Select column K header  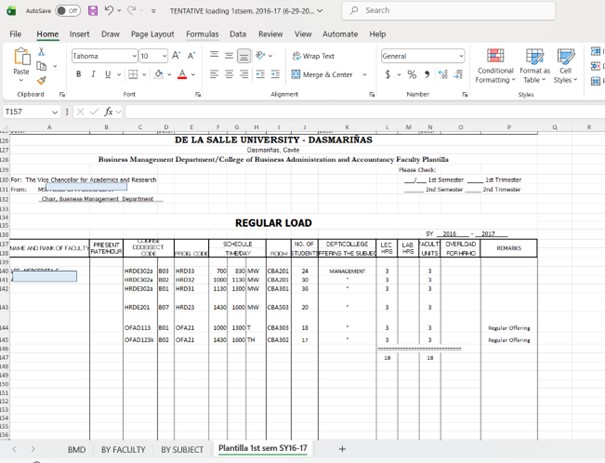[x=347, y=127]
